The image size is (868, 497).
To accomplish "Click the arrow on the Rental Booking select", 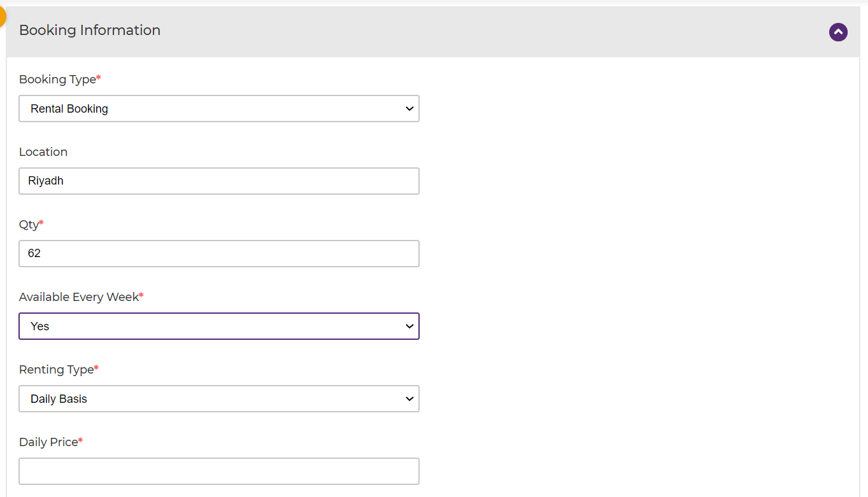I will coord(409,109).
